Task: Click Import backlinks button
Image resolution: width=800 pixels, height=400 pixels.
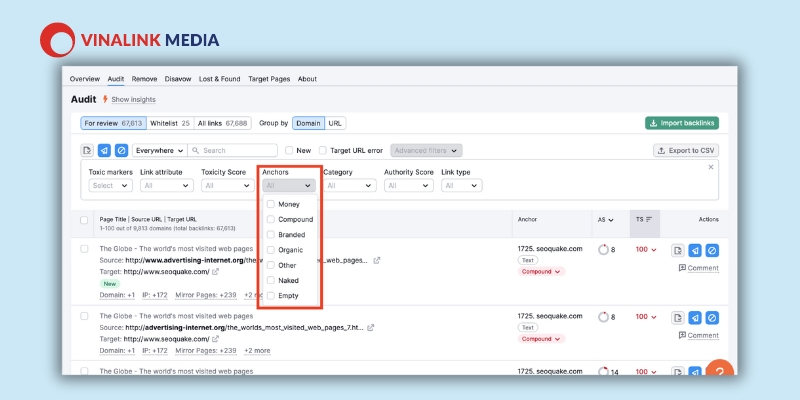Action: (x=682, y=123)
